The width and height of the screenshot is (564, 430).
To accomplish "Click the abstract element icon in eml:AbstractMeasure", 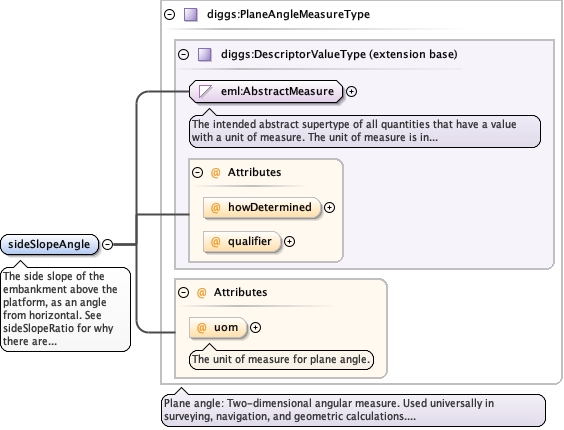I will pyautogui.click(x=206, y=91).
